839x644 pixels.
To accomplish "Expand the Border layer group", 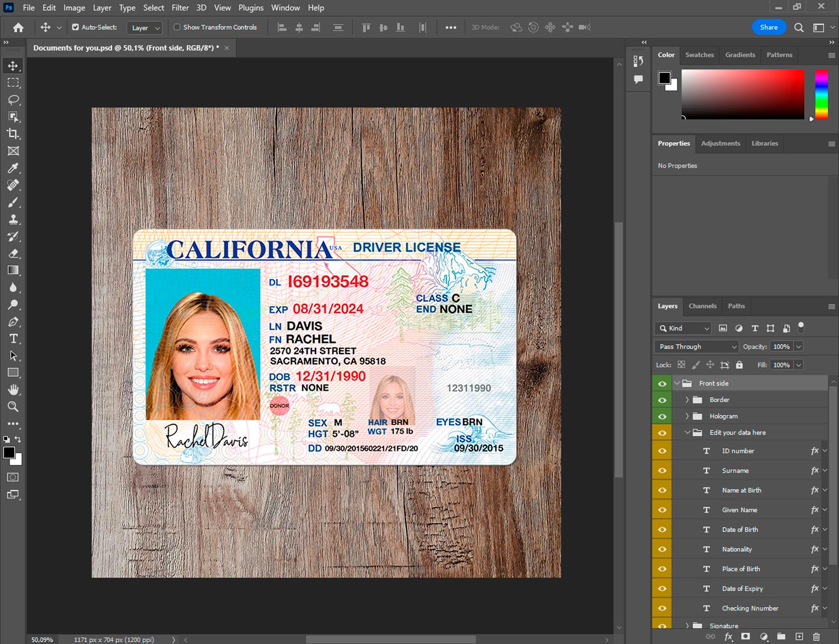I will 687,400.
